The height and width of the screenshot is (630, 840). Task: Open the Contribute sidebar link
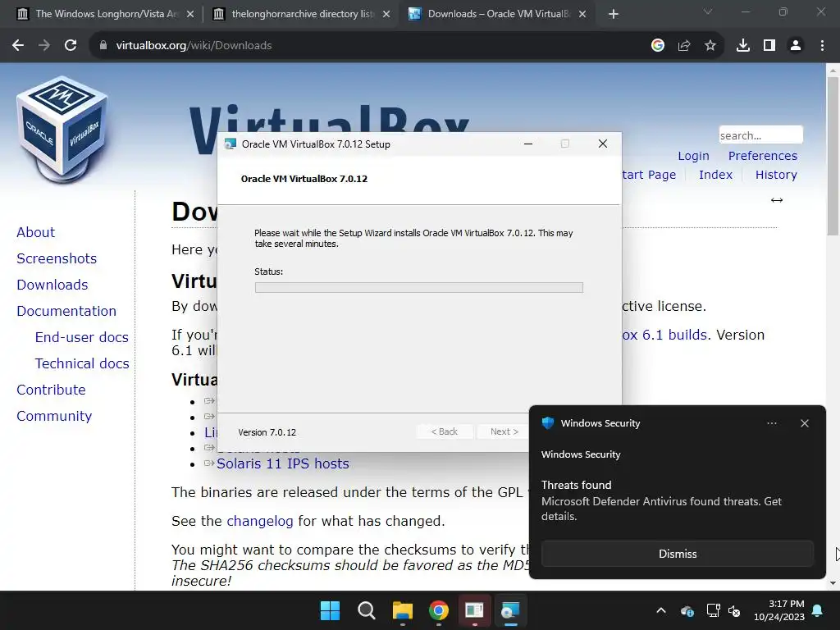52,390
